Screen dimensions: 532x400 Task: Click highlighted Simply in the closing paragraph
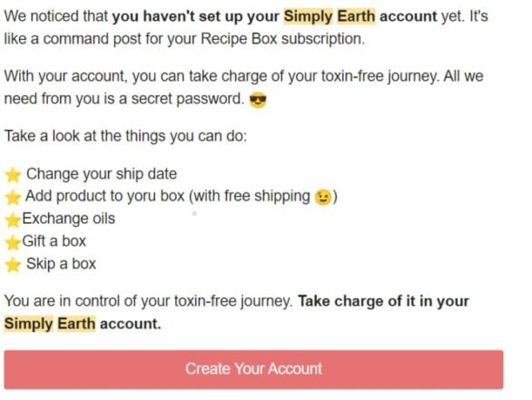(x=28, y=324)
